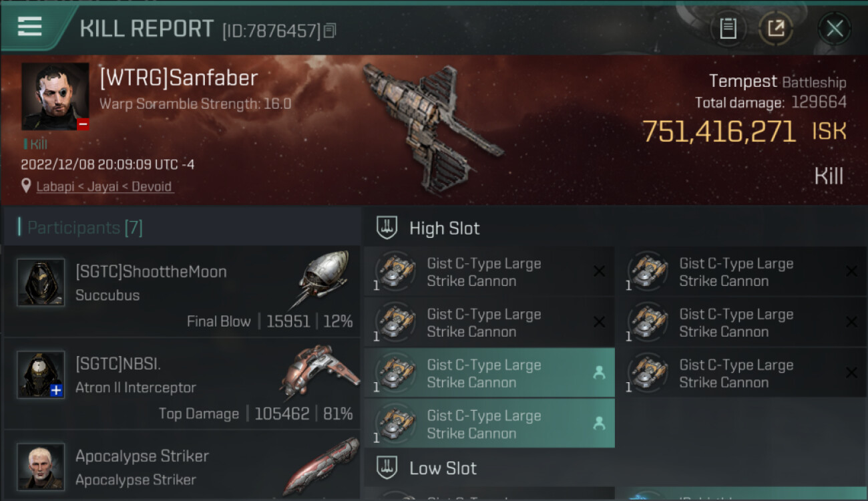Click X on top-right Strike Cannon
This screenshot has height=501, width=868.
click(x=851, y=271)
